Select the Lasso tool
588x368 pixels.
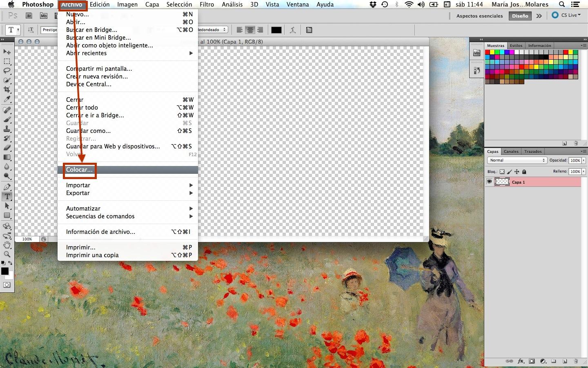(x=7, y=71)
